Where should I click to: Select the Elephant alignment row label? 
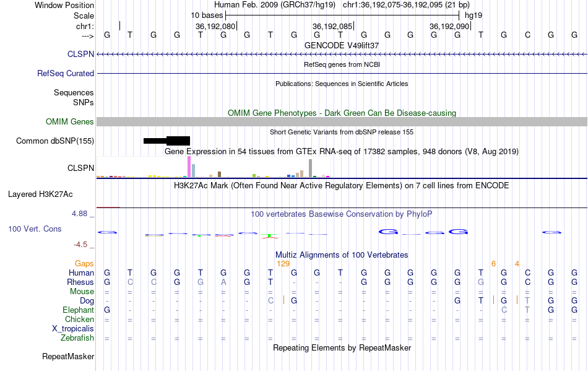pos(78,310)
